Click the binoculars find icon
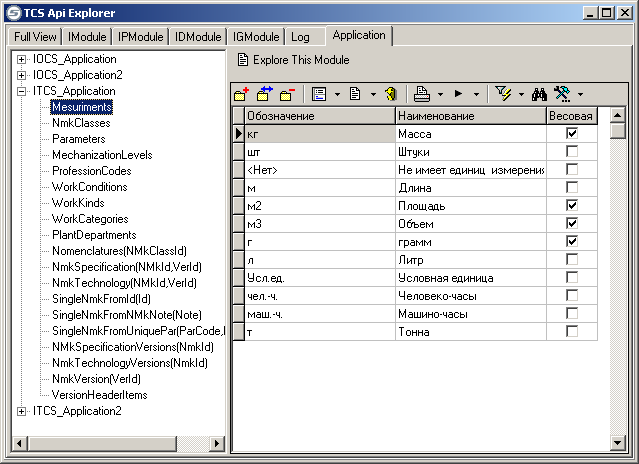Screen dimensions: 639x464 click(x=538, y=95)
